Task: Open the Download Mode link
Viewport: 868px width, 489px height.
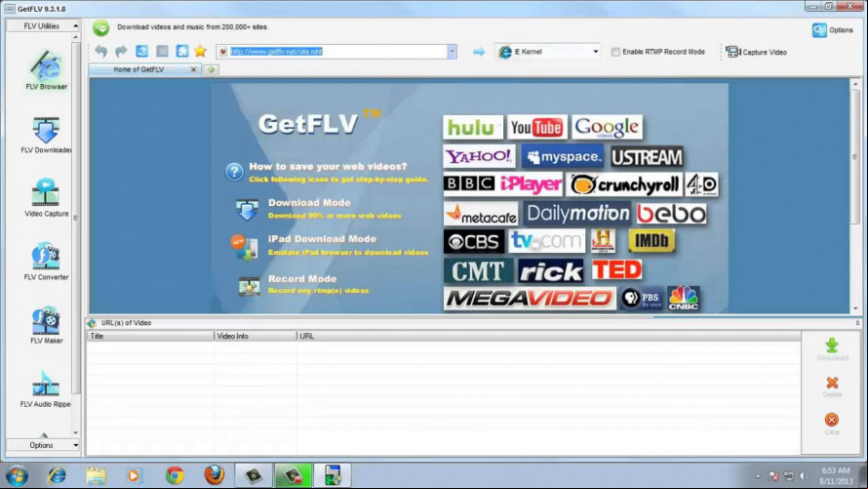Action: 309,203
